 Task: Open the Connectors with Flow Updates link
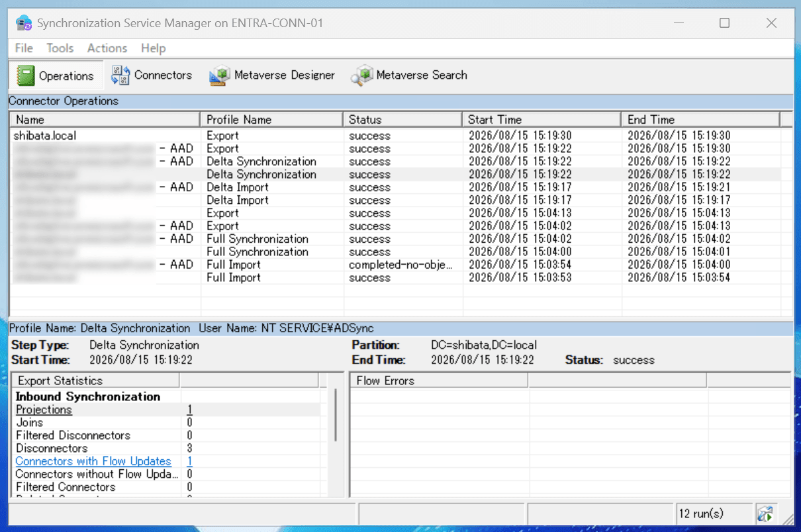click(x=93, y=461)
